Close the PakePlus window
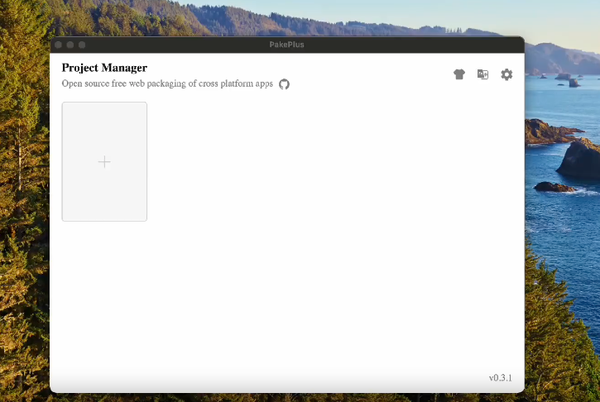 coord(58,45)
